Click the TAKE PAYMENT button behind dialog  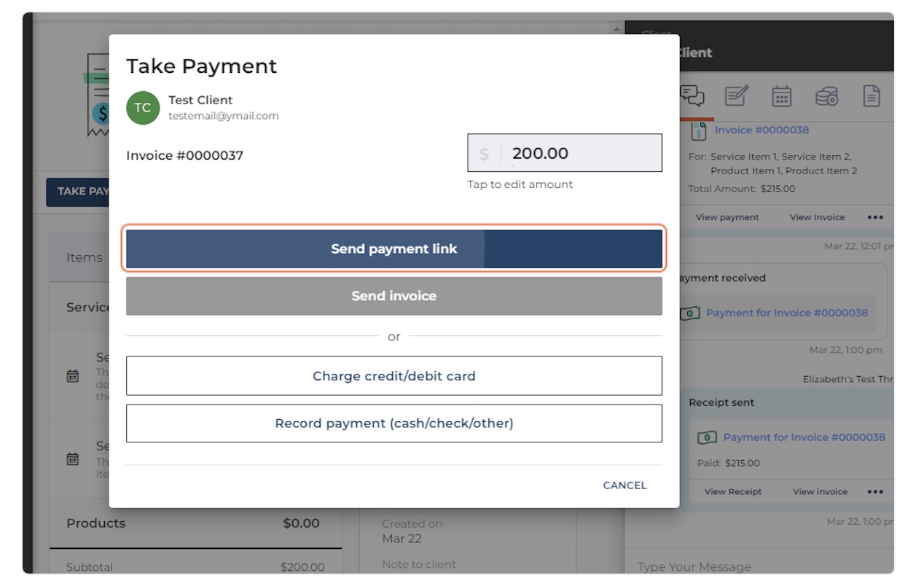click(78, 192)
